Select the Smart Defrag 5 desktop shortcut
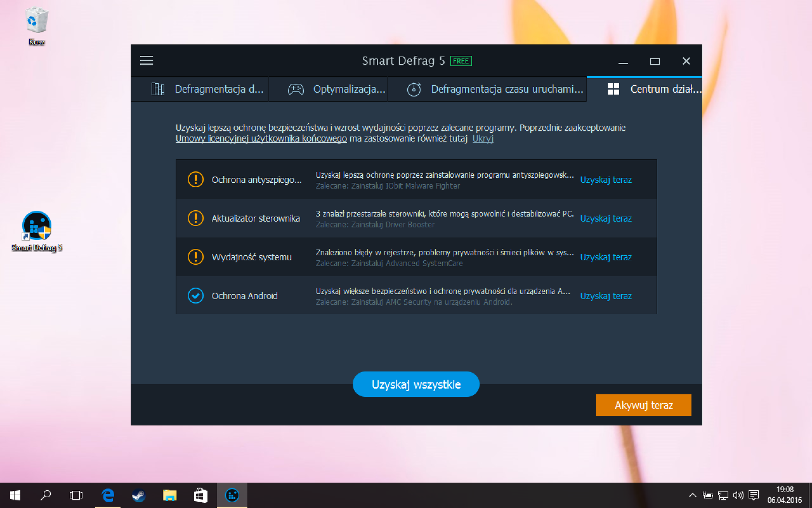Image resolution: width=812 pixels, height=508 pixels. (37, 231)
